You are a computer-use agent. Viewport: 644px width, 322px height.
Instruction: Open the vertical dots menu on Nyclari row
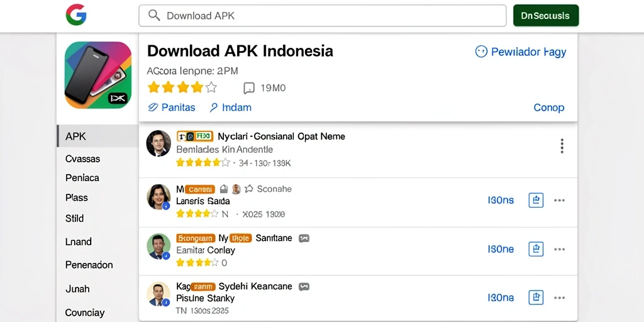click(x=562, y=146)
